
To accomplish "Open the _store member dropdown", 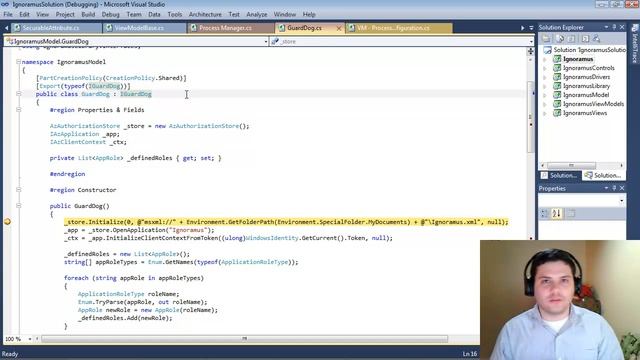I will [531, 41].
